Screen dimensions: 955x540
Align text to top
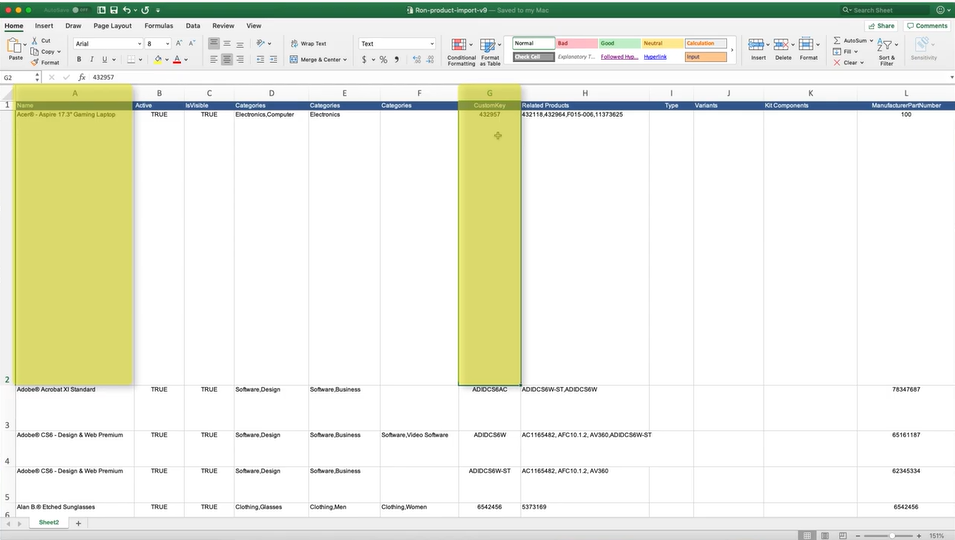tap(214, 43)
